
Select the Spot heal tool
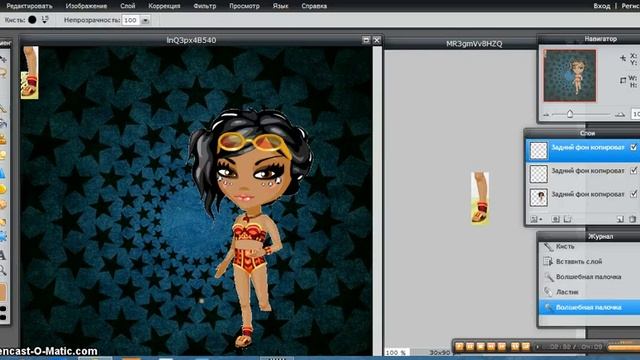pos(3,222)
